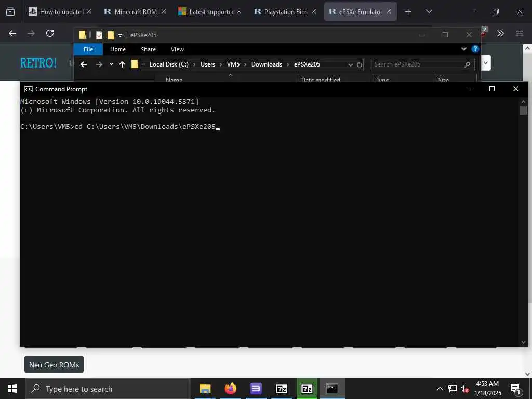
Task: Open View ribbon tab in File Explorer
Action: click(x=177, y=49)
